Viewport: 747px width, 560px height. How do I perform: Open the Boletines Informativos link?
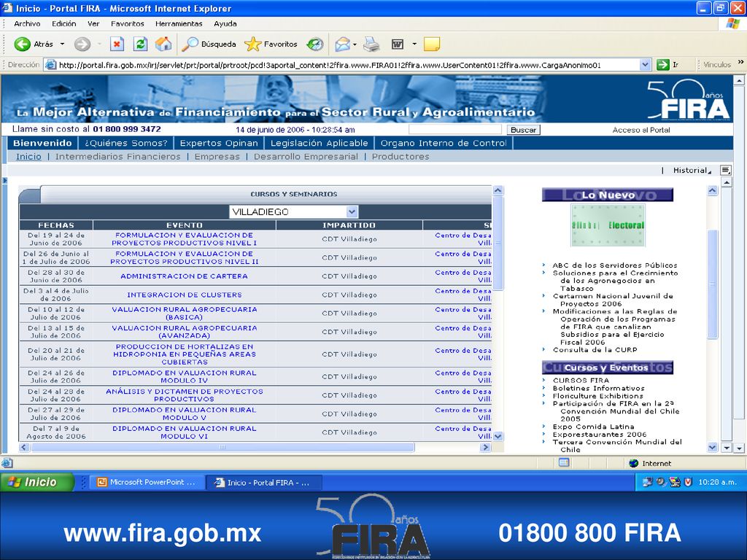point(598,388)
